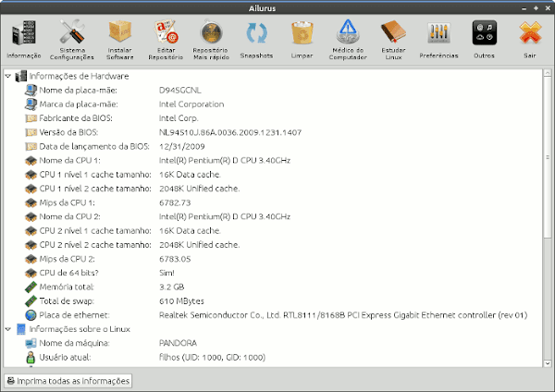This screenshot has width=555, height=392.
Task: Click the Limpar cleanup icon
Action: click(302, 35)
